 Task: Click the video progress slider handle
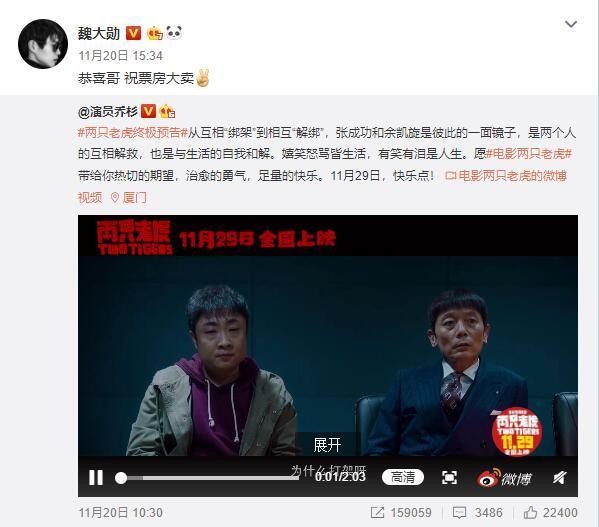(x=121, y=478)
